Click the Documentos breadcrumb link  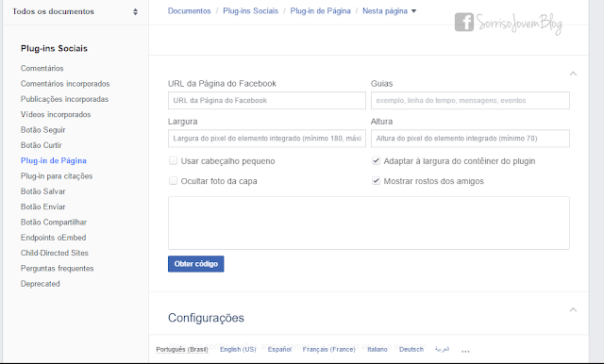(189, 11)
